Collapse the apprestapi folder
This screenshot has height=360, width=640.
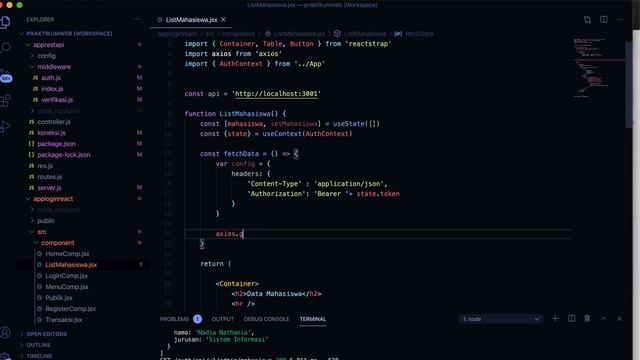(x=49, y=45)
